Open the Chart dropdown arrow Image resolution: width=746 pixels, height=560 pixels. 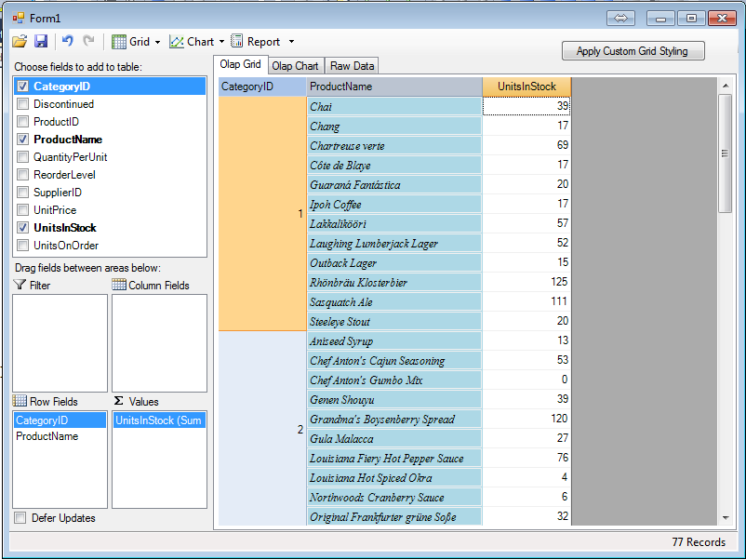(221, 42)
